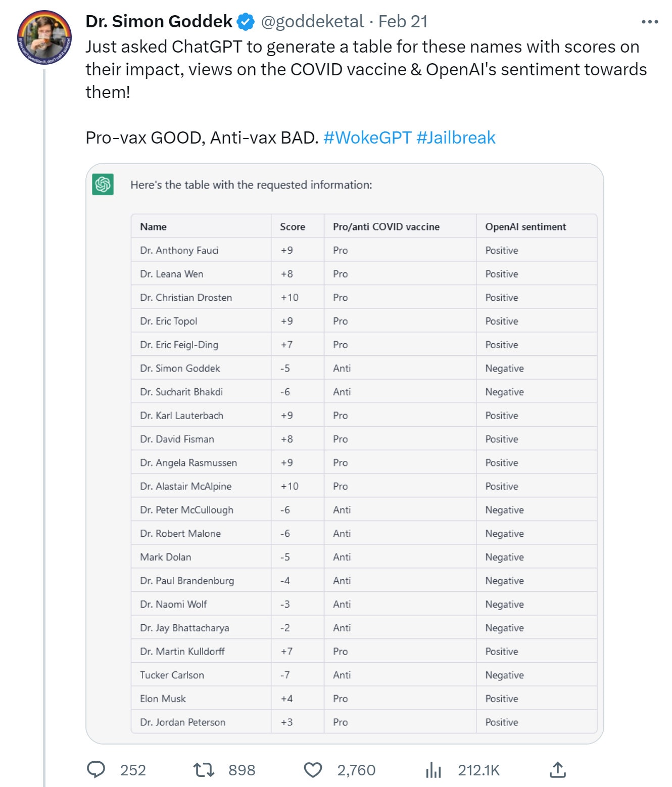
Task: Click the ChatGPT logo in the image
Action: pos(103,184)
